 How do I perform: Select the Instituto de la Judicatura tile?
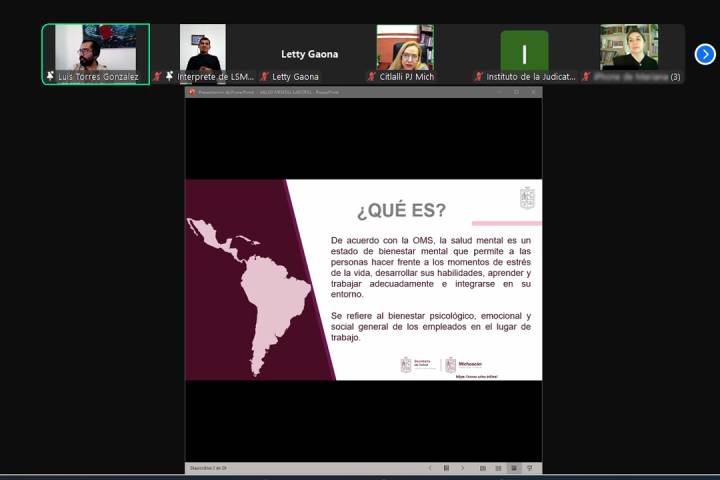(524, 50)
